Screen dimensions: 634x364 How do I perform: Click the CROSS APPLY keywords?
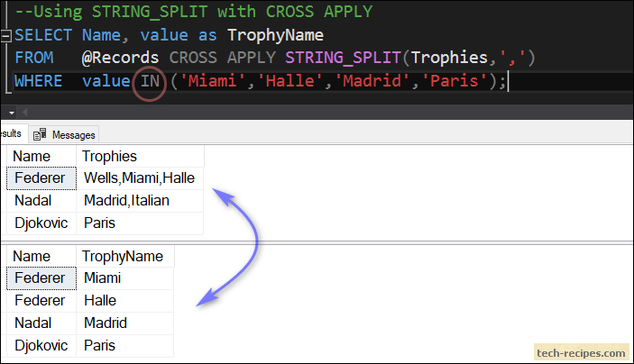(222, 58)
